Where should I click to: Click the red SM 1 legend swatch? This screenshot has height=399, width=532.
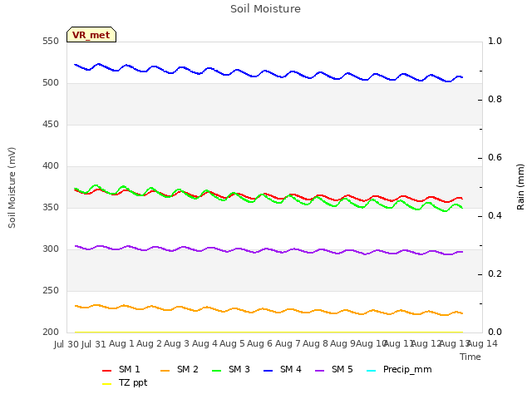pyautogui.click(x=107, y=371)
